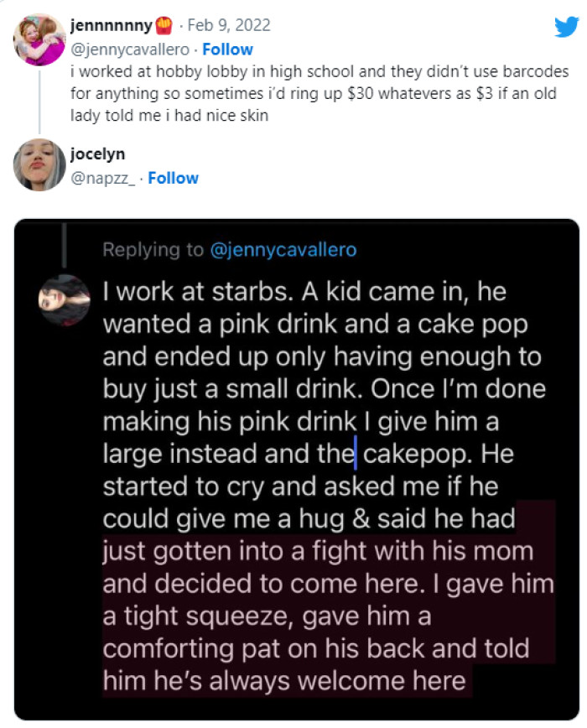This screenshot has width=587, height=728.
Task: Click small avatar inside the dark reply image
Action: [65, 299]
